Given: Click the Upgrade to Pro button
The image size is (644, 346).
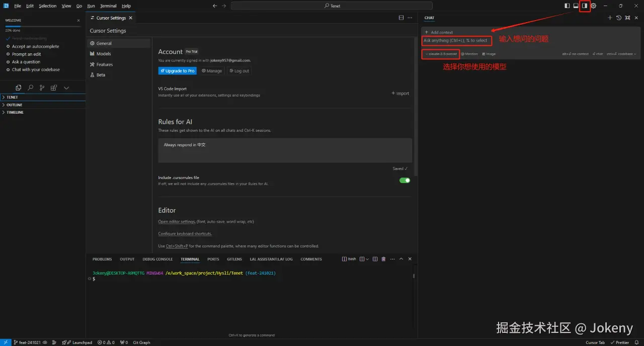Looking at the screenshot, I should [x=178, y=71].
